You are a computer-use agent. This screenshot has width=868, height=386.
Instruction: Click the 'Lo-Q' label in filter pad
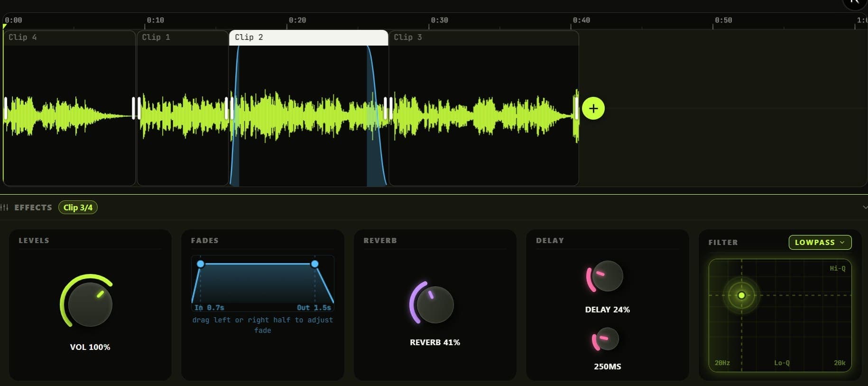point(782,363)
